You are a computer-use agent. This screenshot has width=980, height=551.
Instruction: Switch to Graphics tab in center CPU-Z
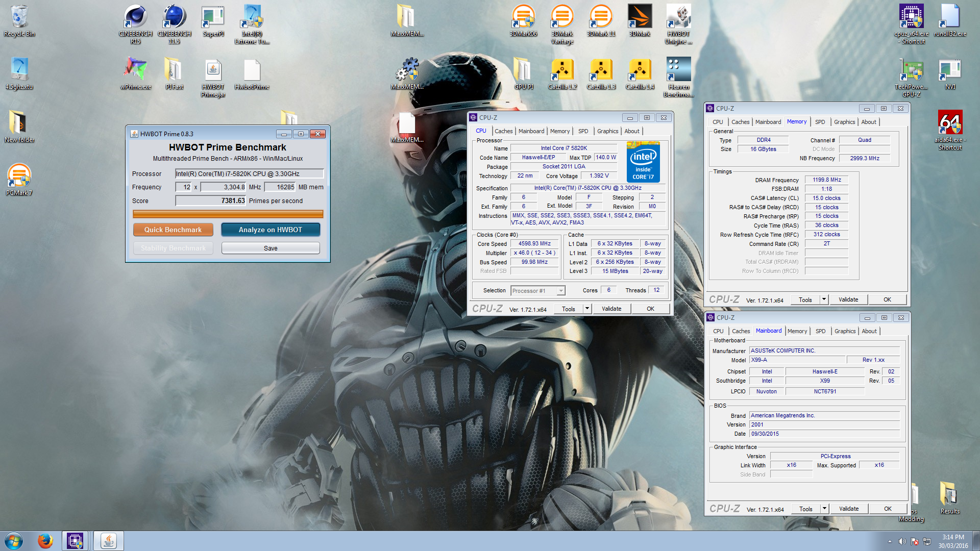pyautogui.click(x=607, y=131)
